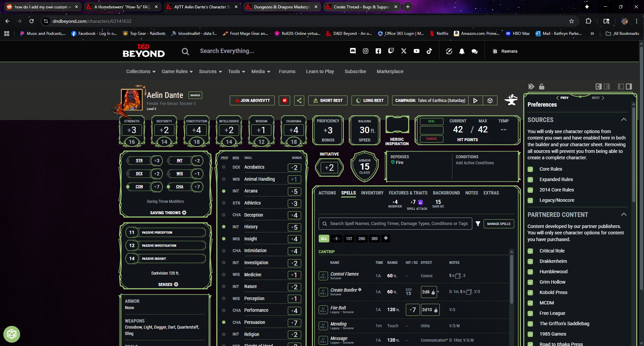Open the Game Rules dropdown menu
The image size is (644, 346).
click(x=177, y=71)
